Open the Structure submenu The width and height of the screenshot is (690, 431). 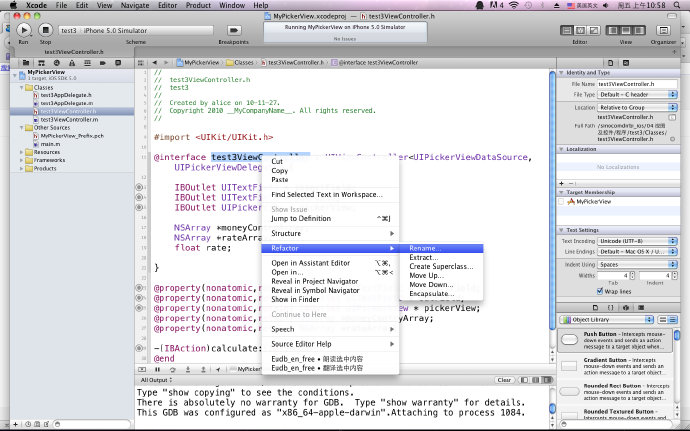pos(330,233)
